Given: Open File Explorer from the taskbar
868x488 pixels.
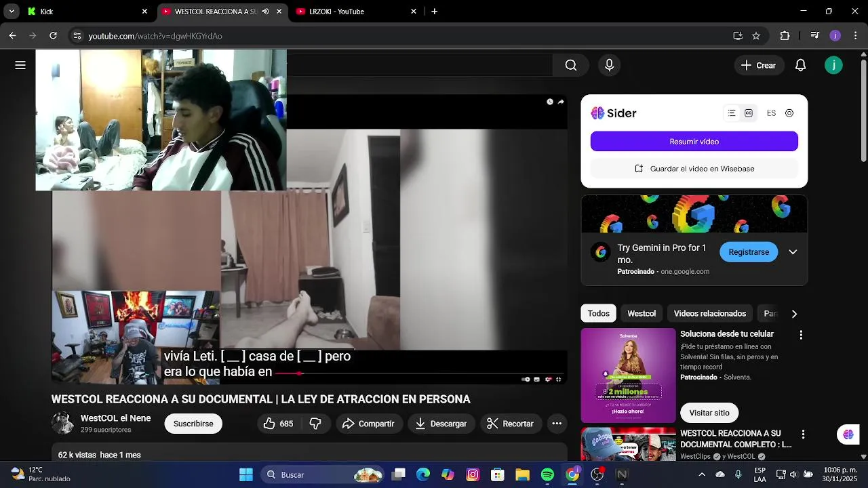Looking at the screenshot, I should pyautogui.click(x=522, y=474).
